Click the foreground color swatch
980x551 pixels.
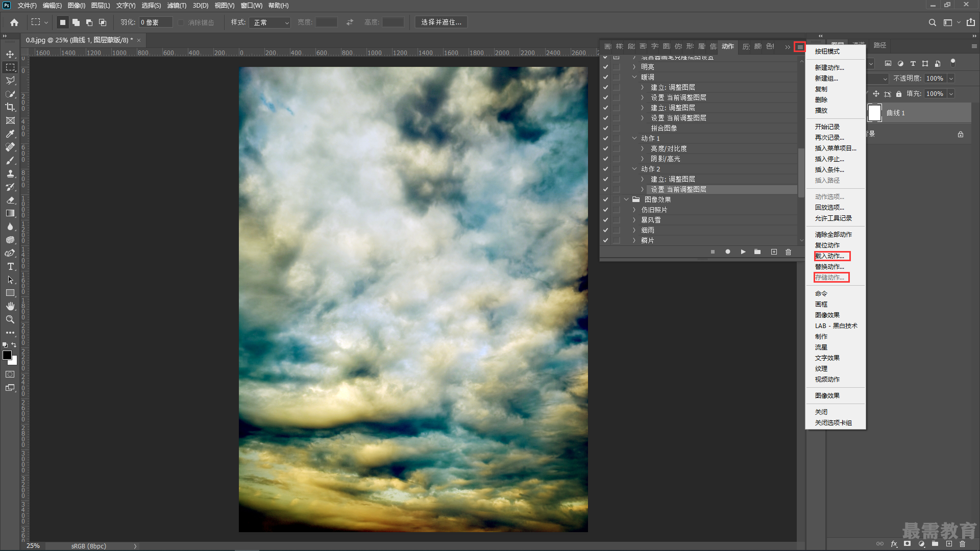(x=7, y=355)
